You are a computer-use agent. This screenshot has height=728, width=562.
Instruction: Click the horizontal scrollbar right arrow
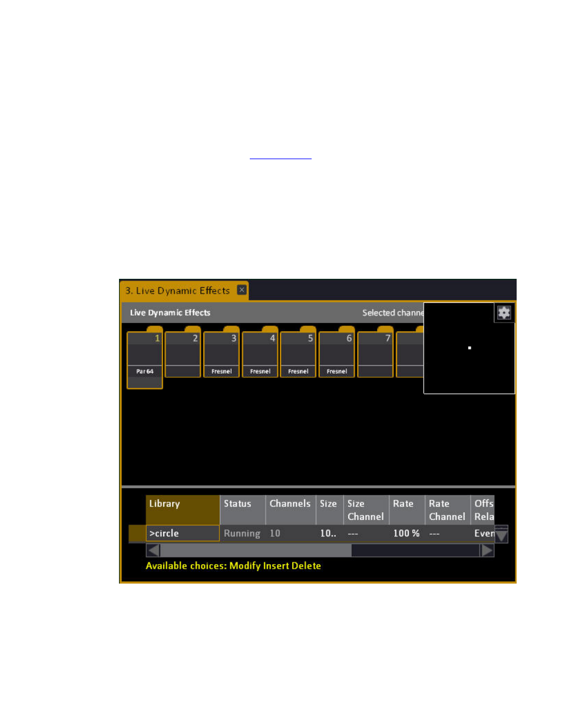click(x=487, y=551)
